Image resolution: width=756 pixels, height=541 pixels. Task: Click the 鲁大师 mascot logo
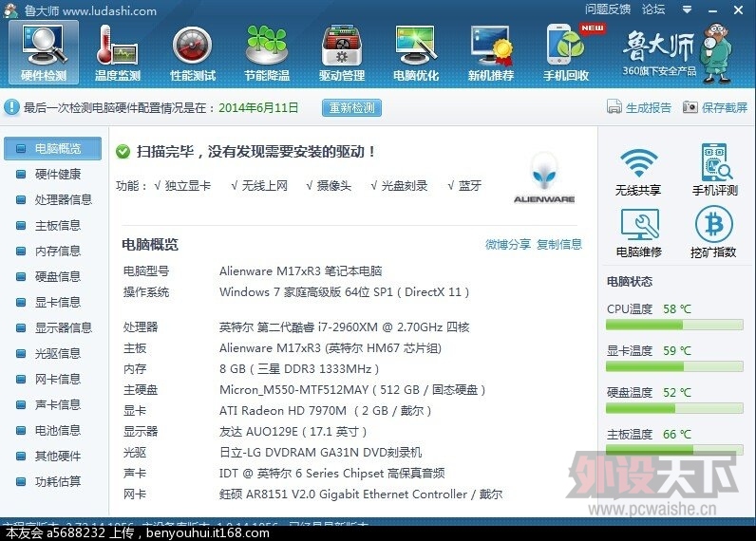pos(718,53)
